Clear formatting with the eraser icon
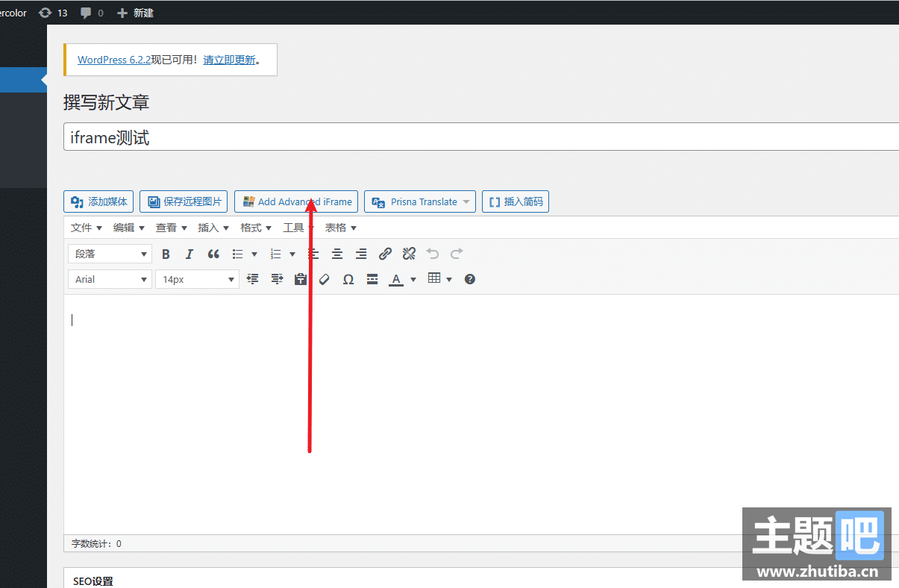This screenshot has width=899, height=588. [324, 280]
